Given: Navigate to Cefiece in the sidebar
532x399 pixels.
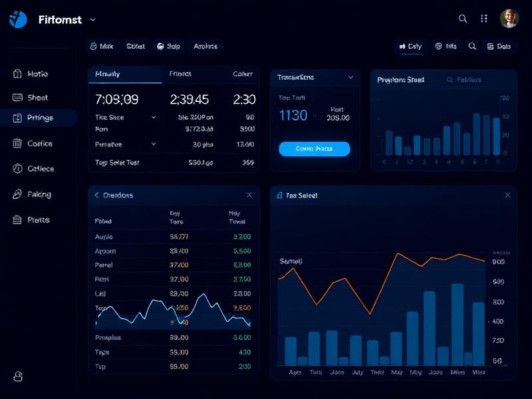Looking at the screenshot, I should tap(33, 169).
